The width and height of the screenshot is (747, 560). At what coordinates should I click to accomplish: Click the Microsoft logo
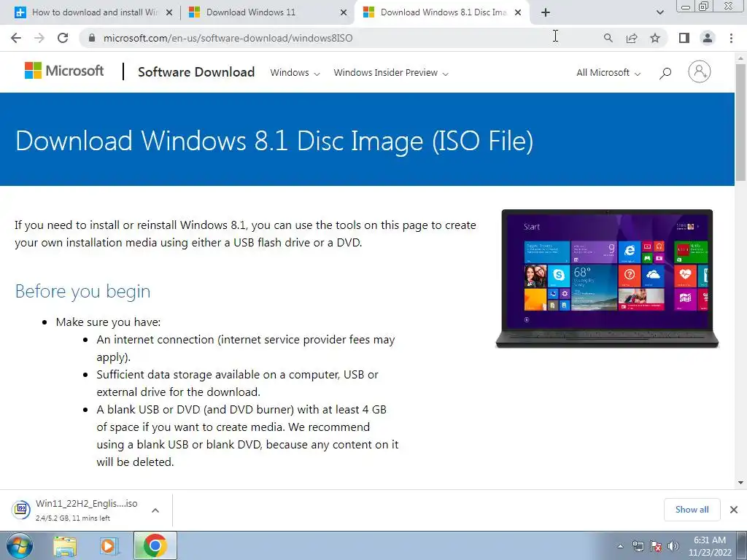click(64, 71)
